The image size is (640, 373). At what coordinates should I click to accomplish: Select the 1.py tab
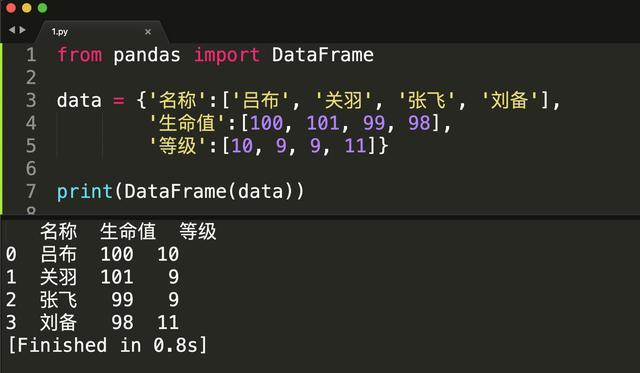coord(102,31)
